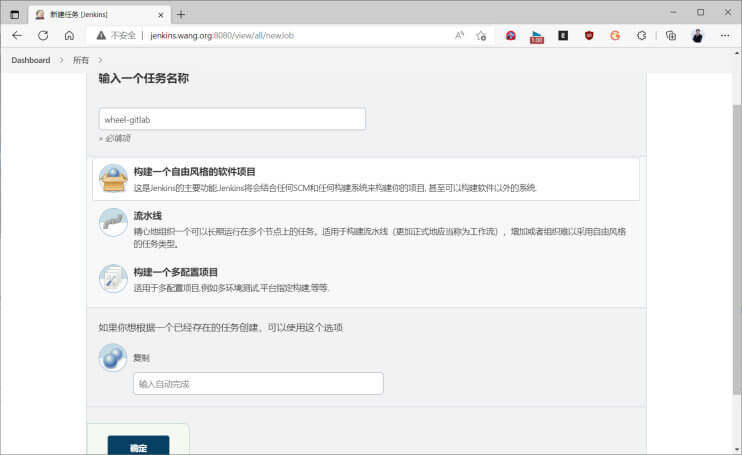Minimize the browser window
This screenshot has height=455, width=742.
coord(673,12)
